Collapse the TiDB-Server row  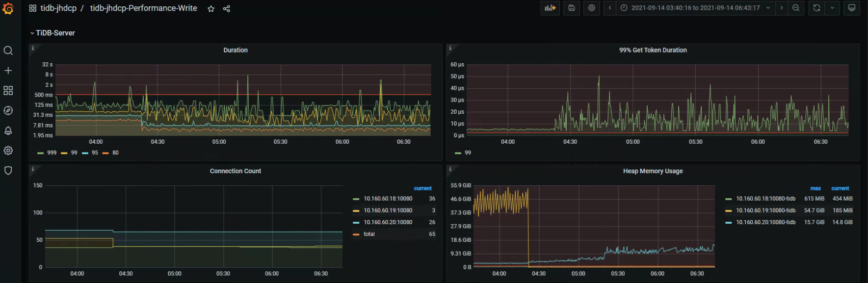55,33
